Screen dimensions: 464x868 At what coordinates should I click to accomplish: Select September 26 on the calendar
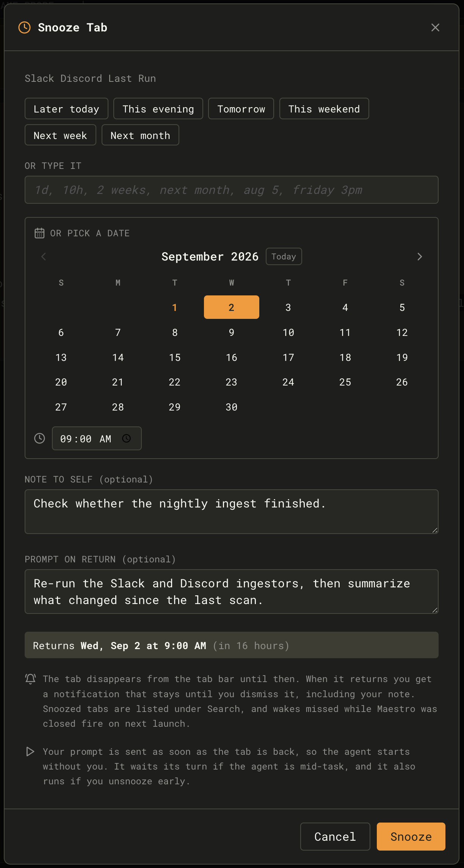402,382
